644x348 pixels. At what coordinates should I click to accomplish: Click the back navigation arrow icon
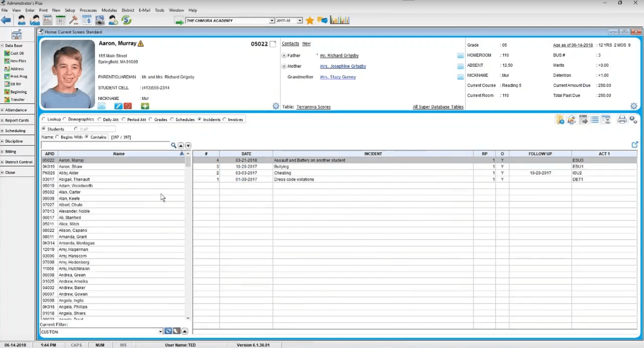pyautogui.click(x=6, y=20)
